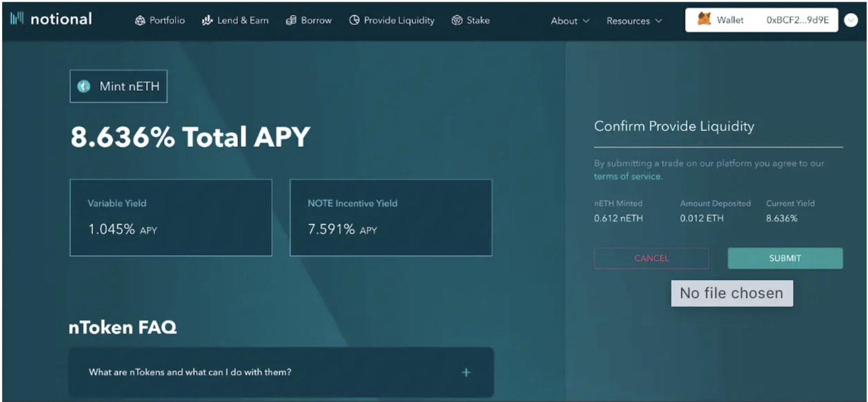Expand the nTokens FAQ question
This screenshot has width=868, height=402.
click(465, 373)
